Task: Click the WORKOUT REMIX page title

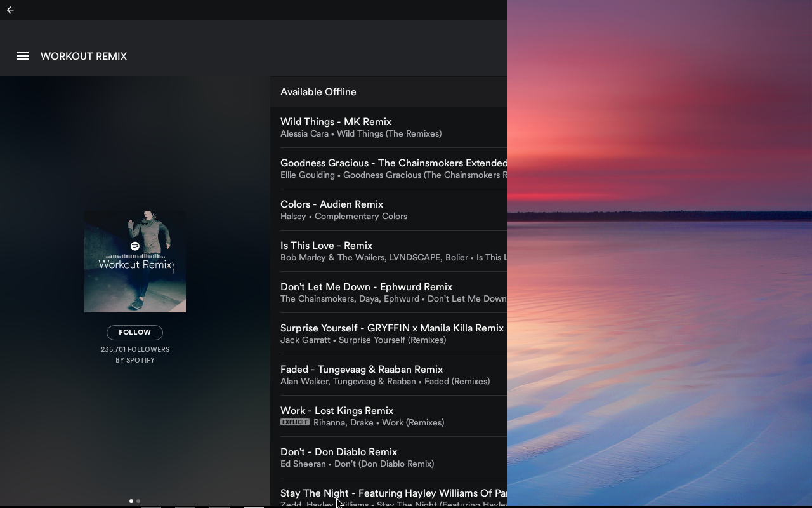Action: 84,56
